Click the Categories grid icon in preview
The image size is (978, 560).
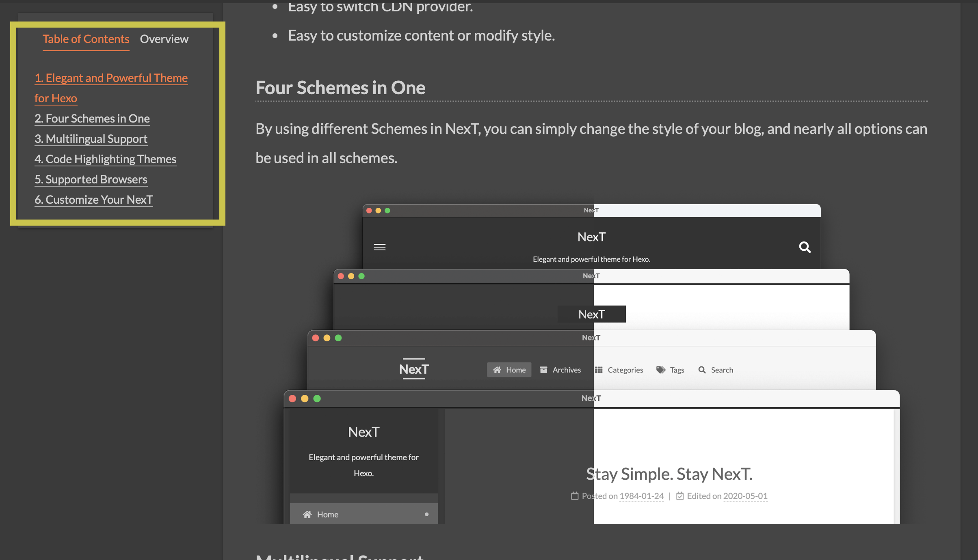point(599,370)
